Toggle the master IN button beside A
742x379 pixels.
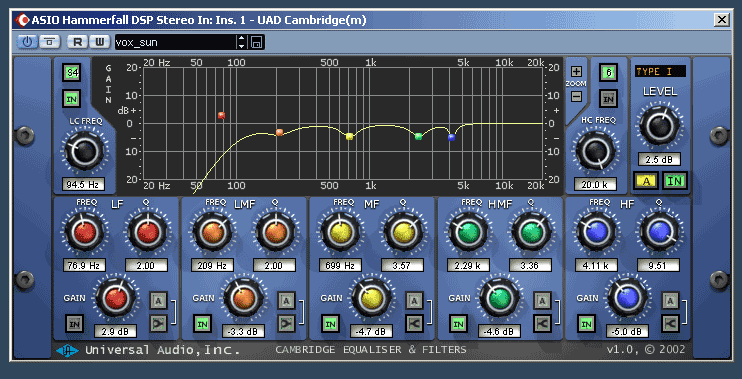(675, 180)
